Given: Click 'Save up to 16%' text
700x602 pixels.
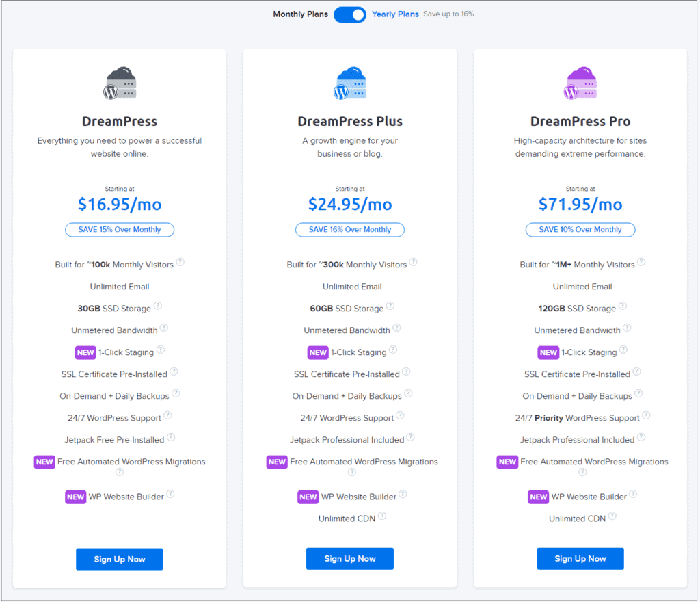Looking at the screenshot, I should [448, 14].
